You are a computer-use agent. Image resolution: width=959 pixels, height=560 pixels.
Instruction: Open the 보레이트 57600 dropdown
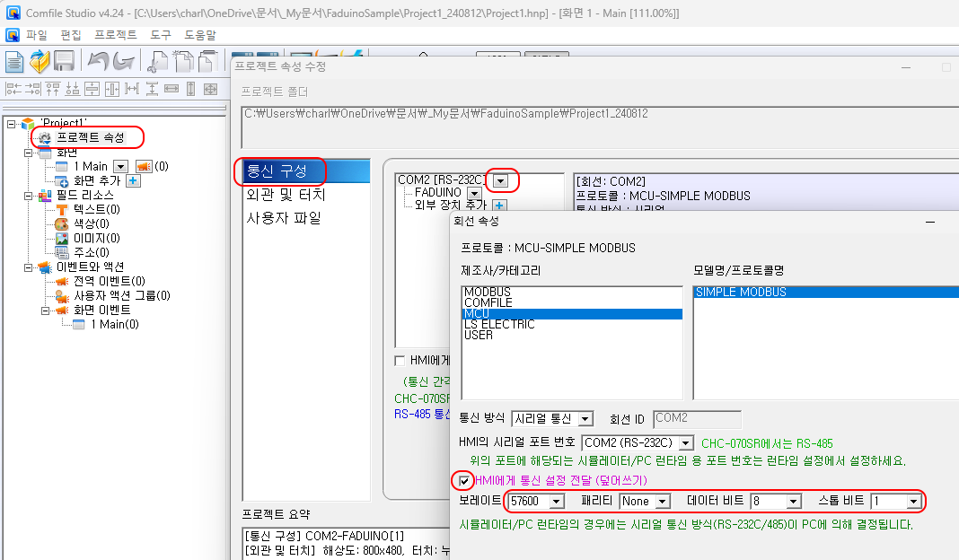coord(556,501)
